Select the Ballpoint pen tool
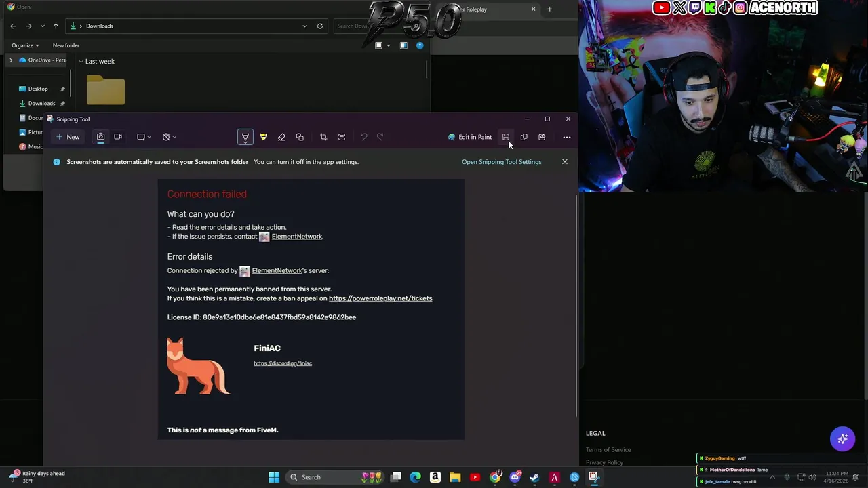Viewport: 868px width, 488px height. click(x=245, y=137)
